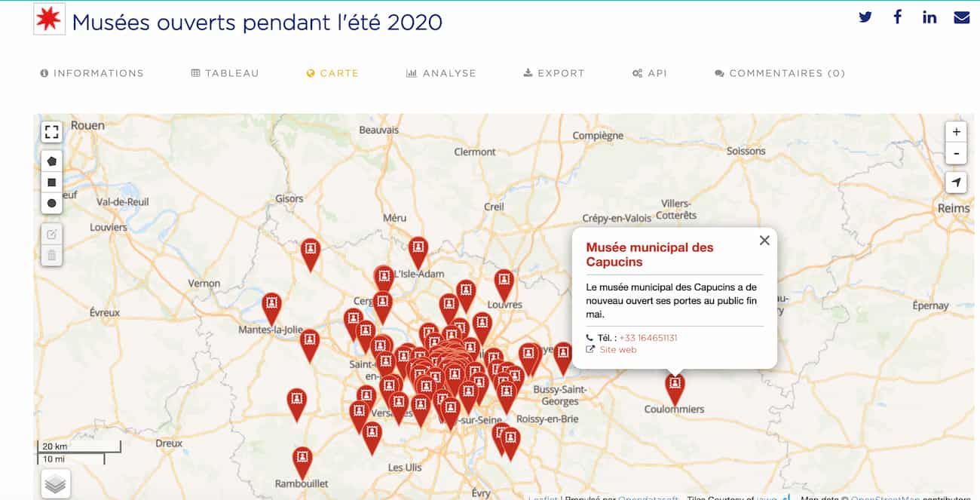Share the dataset on Twitter
Image resolution: width=980 pixels, height=500 pixels.
[x=865, y=17]
